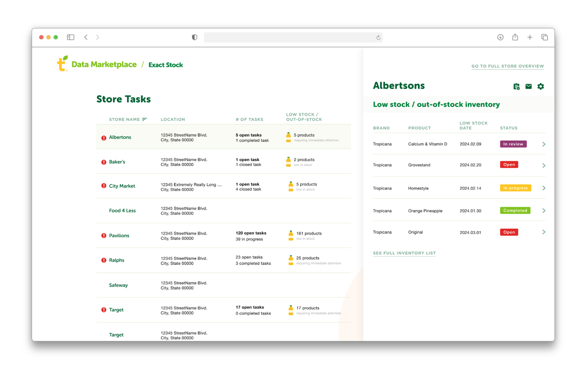Click '120 open tasks' for Pavilions
This screenshot has width=588, height=369.
[251, 233]
